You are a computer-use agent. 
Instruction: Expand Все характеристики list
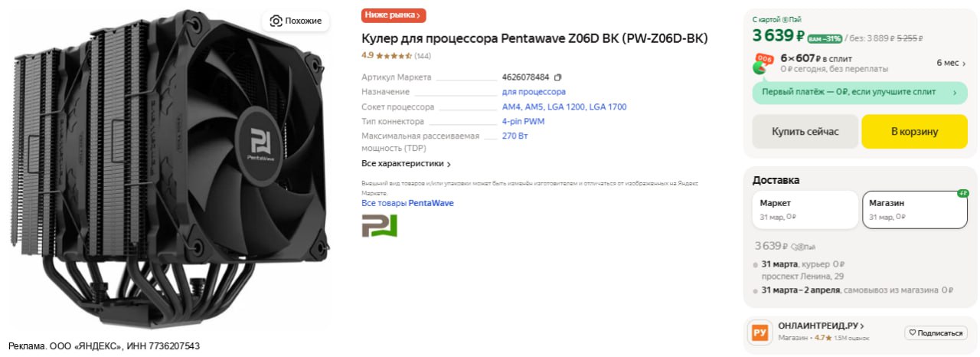[x=407, y=164]
